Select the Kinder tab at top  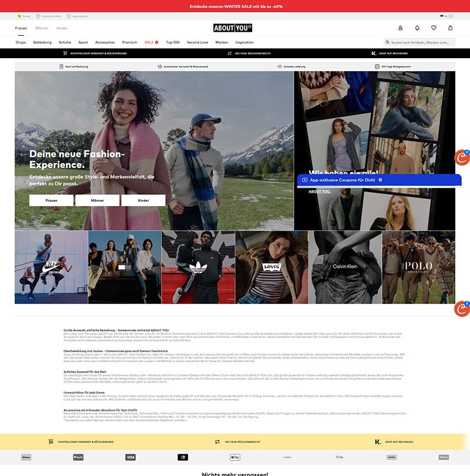pos(62,28)
